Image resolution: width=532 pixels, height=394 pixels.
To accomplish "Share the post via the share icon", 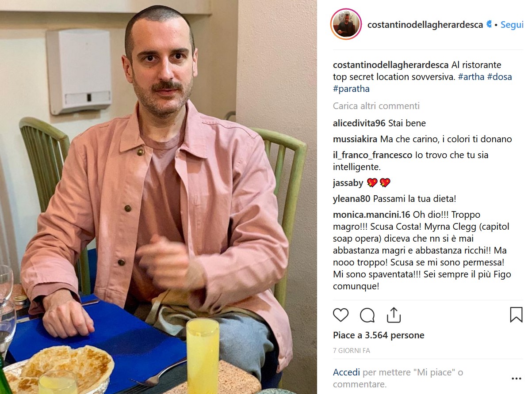I will (x=394, y=315).
